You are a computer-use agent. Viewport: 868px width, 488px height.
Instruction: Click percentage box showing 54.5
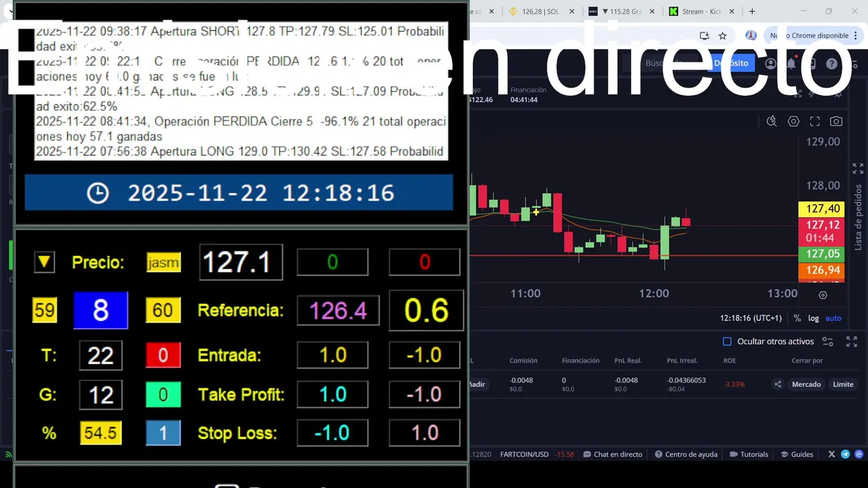pyautogui.click(x=100, y=433)
